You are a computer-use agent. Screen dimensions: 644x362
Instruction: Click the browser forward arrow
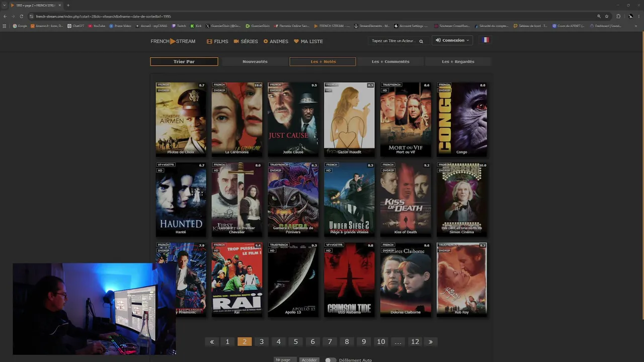pyautogui.click(x=13, y=16)
